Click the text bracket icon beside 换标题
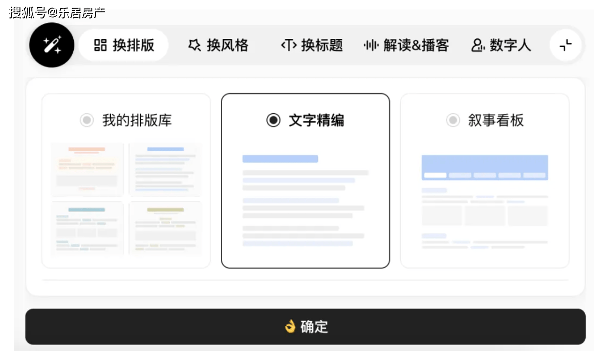The image size is (608, 364). click(288, 45)
